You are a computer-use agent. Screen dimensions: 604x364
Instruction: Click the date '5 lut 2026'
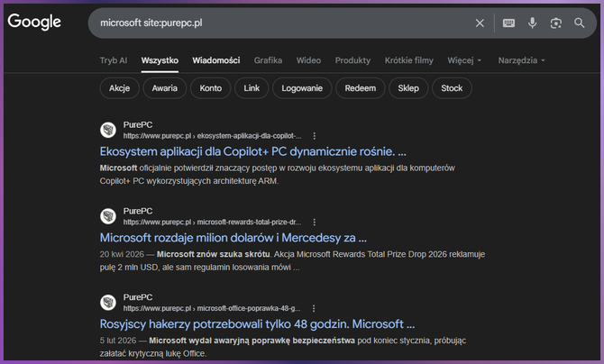click(x=118, y=341)
